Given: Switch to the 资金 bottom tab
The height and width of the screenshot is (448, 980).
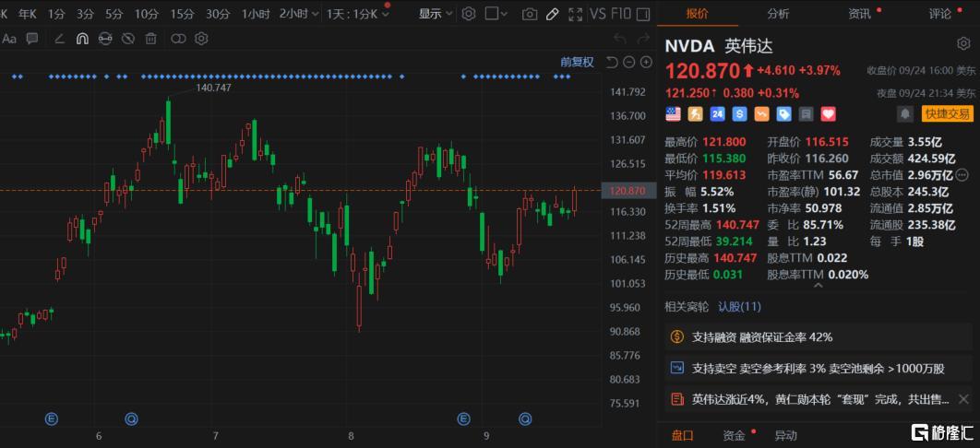Looking at the screenshot, I should pos(734,435).
